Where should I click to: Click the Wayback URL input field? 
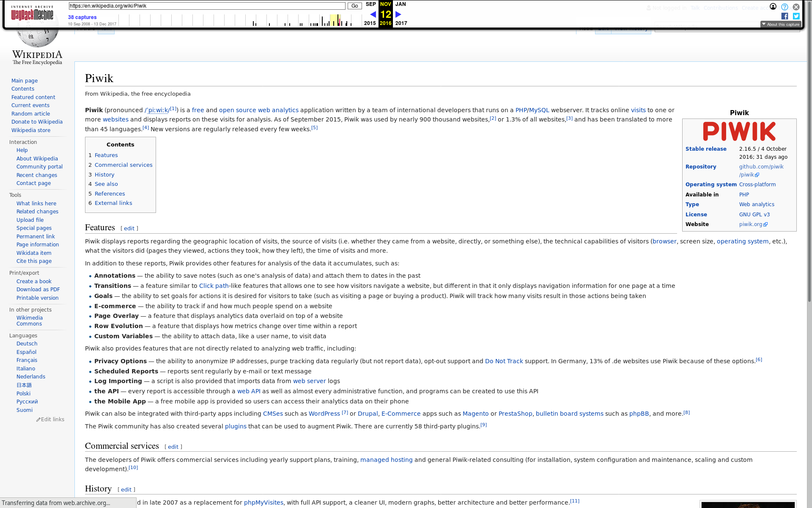pyautogui.click(x=207, y=6)
